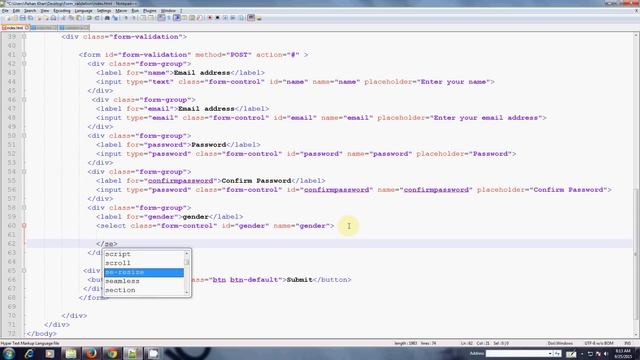Collapse the form-group fold on line 46
This screenshot has height=360, width=640.
[24, 100]
